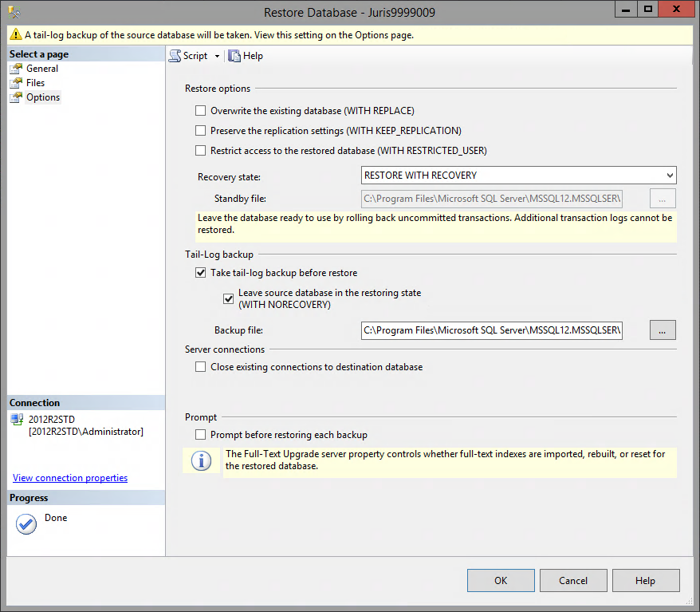Click the Script toolbar icon
The width and height of the screenshot is (700, 612).
pyautogui.click(x=175, y=56)
